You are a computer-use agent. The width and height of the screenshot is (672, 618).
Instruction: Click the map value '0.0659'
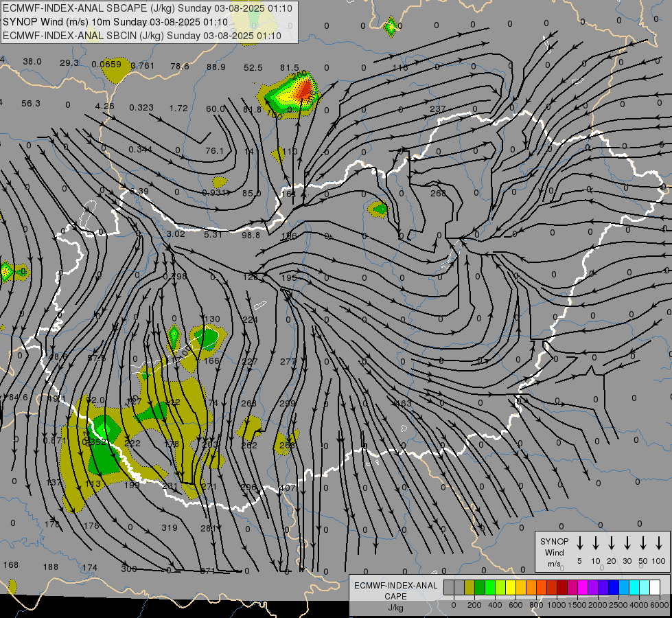coord(106,65)
